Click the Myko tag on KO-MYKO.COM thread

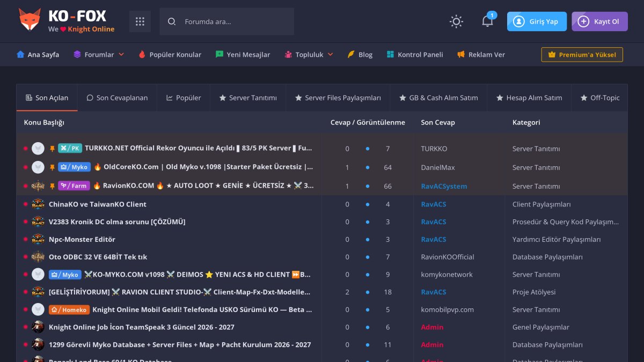tap(65, 275)
